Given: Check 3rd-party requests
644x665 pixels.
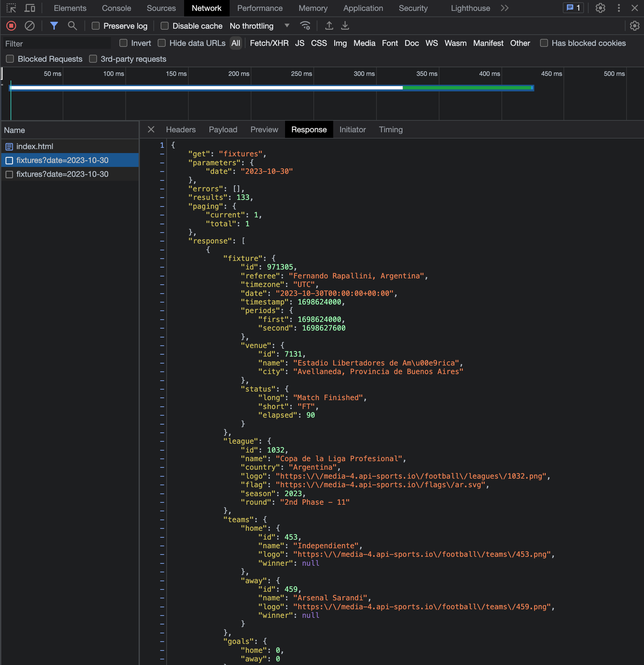Looking at the screenshot, I should pos(93,59).
